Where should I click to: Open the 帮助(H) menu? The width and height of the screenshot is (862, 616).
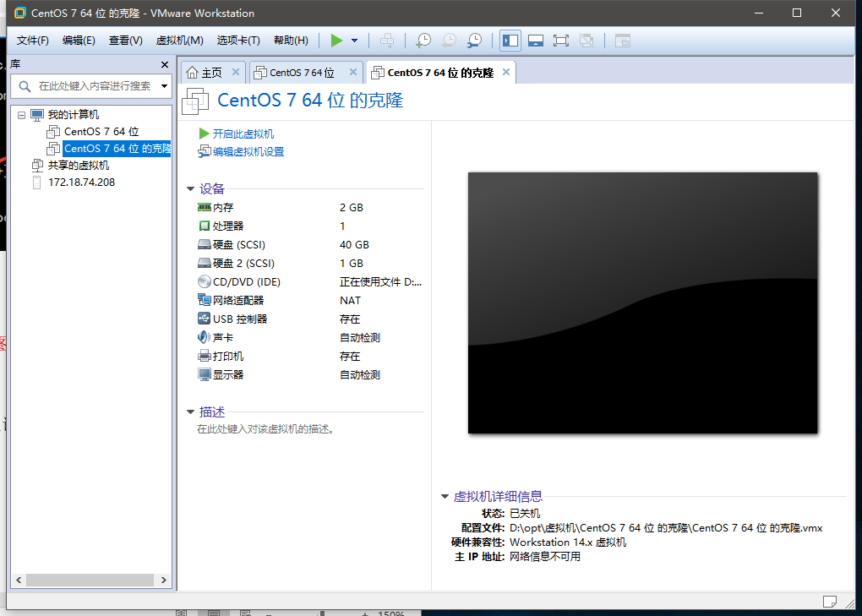[291, 40]
